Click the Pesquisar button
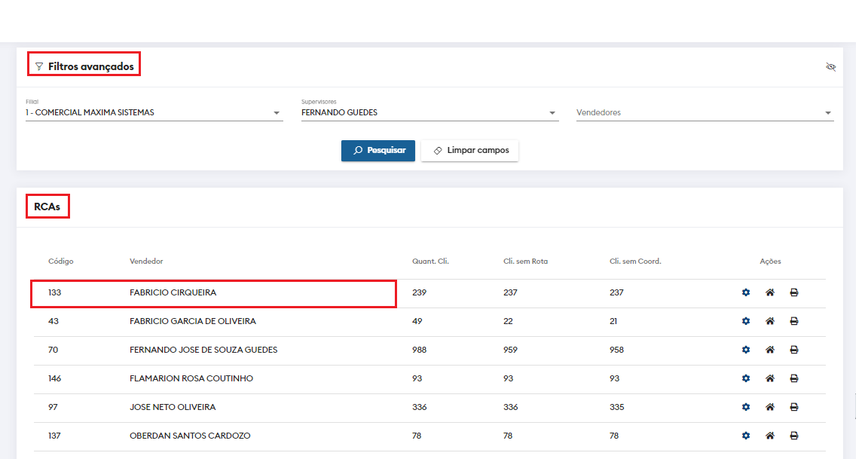868x459 pixels. 378,151
